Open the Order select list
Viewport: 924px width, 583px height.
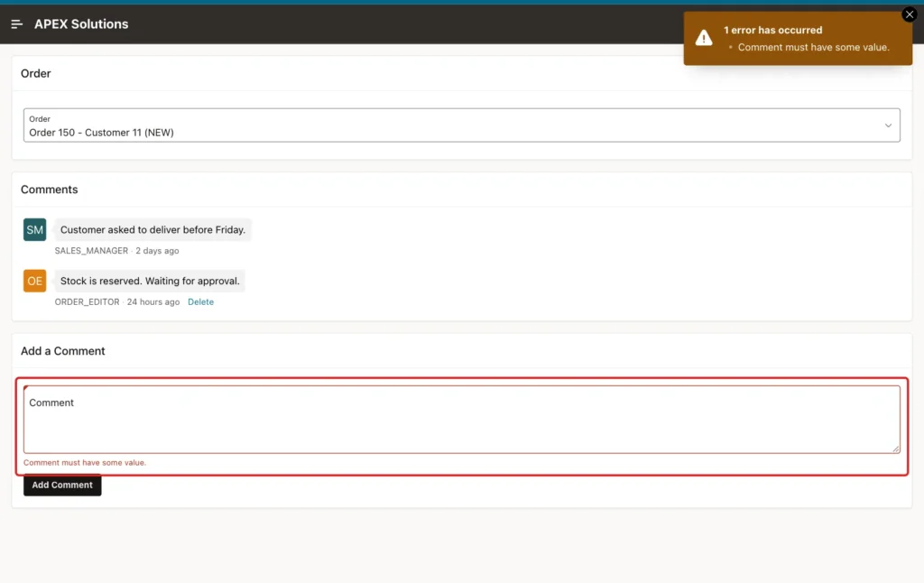[x=461, y=125]
